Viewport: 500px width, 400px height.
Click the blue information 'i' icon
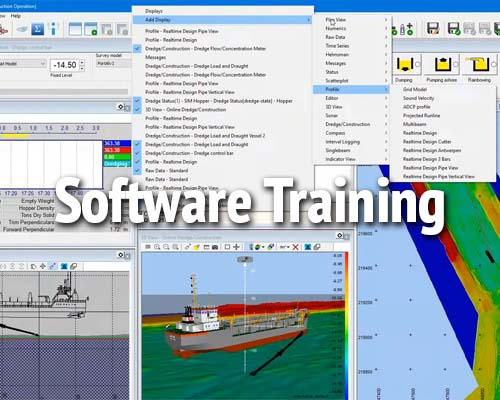pos(53,29)
